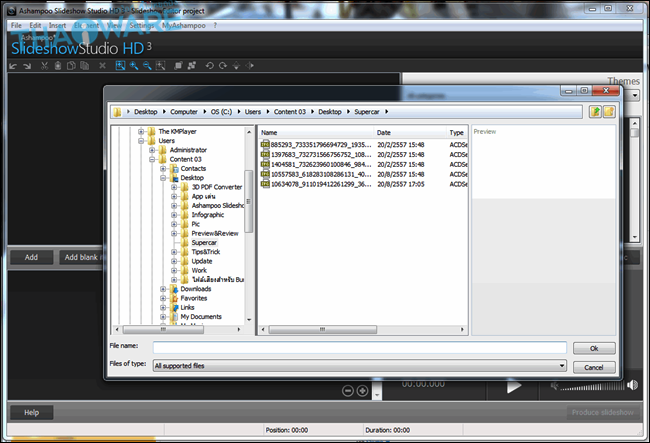Open the Settings menu
The image size is (650, 443).
142,26
